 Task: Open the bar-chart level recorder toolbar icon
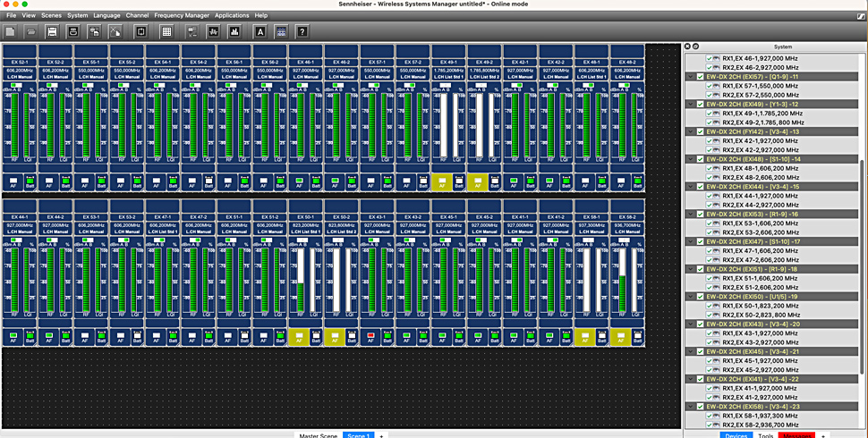tap(234, 31)
